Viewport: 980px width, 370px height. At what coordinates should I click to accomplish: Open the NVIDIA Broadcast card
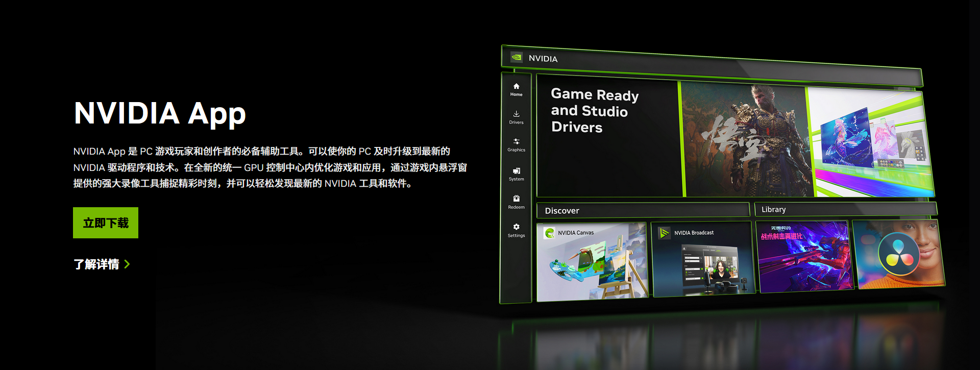[x=703, y=259]
